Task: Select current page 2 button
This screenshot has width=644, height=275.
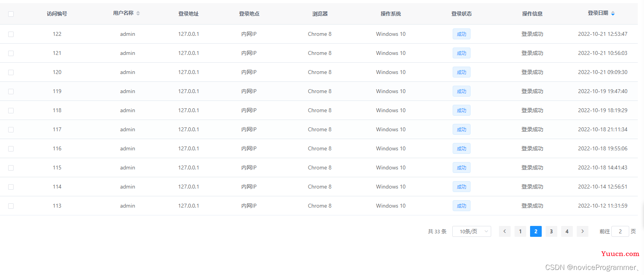Action: tap(536, 231)
